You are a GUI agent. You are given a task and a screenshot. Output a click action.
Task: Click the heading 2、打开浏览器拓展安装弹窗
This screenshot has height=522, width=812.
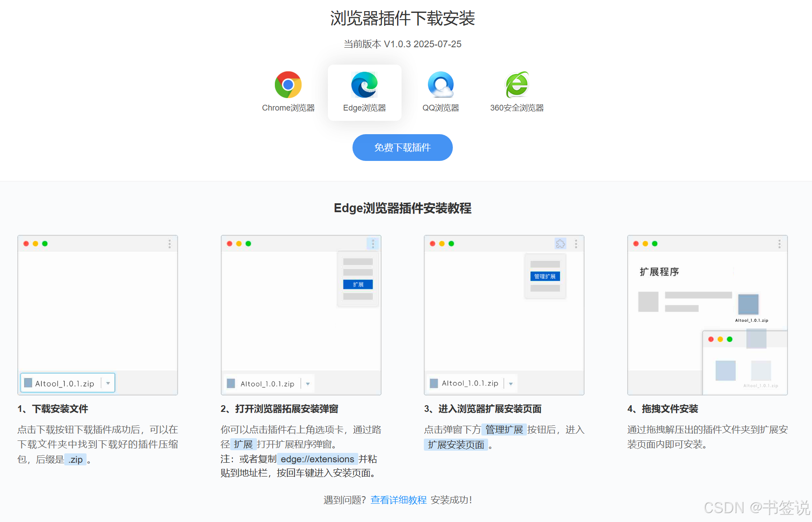click(x=279, y=409)
